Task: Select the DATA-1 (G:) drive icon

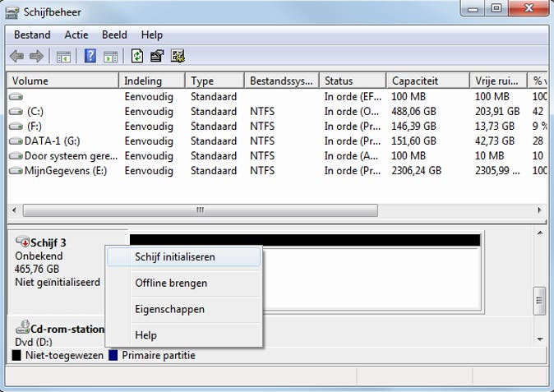Action: (16, 141)
